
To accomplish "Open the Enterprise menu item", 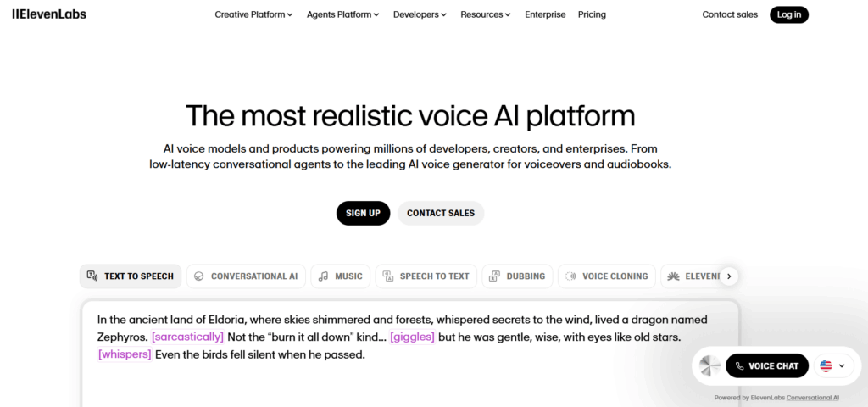I will click(545, 14).
